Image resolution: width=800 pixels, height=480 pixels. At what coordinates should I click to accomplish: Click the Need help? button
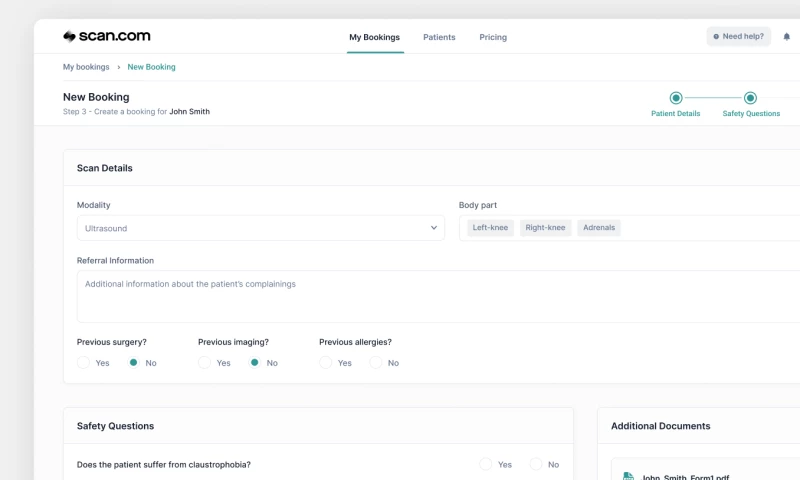click(x=739, y=37)
